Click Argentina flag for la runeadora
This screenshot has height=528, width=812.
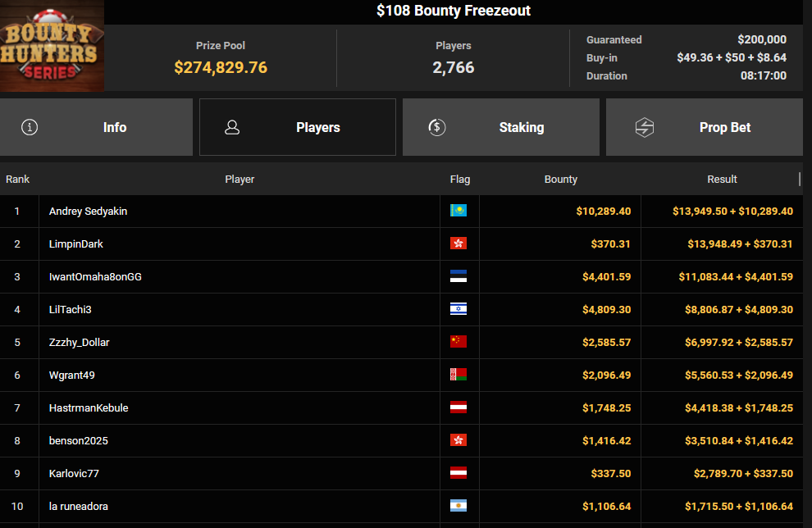coord(458,506)
